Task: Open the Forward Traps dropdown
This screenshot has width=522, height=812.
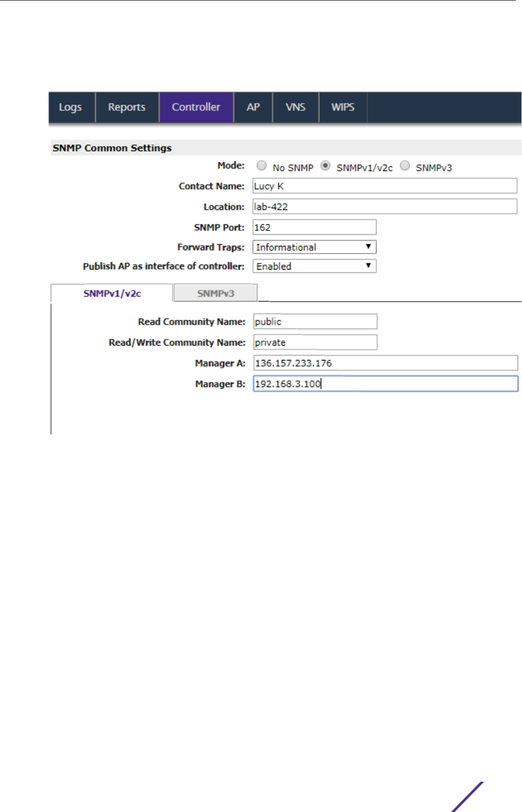Action: pos(314,247)
